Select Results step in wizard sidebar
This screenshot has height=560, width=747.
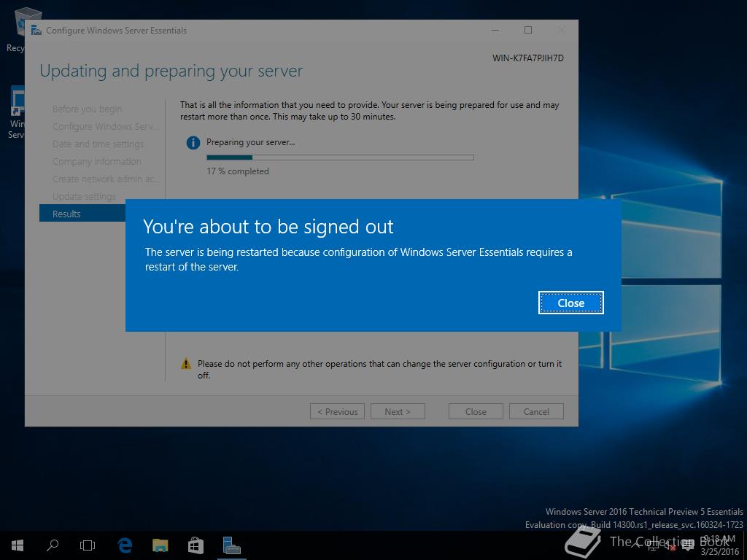[82, 214]
